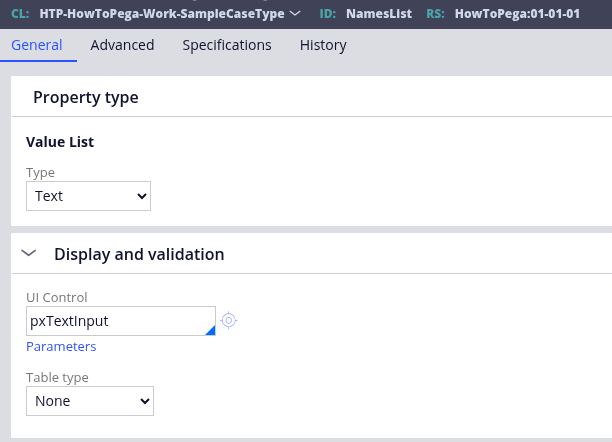Viewport: 612px width, 442px height.
Task: Switch to the Advanced tab
Action: tap(122, 45)
